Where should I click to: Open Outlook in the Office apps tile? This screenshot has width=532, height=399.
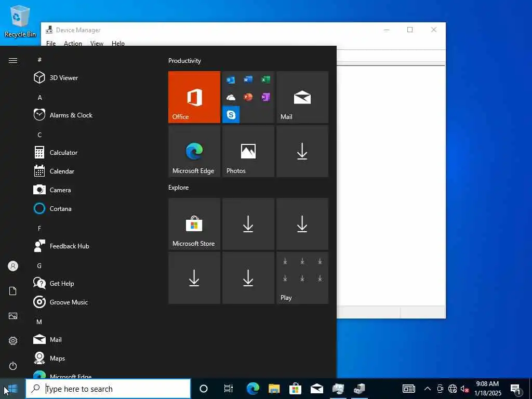pos(231,80)
